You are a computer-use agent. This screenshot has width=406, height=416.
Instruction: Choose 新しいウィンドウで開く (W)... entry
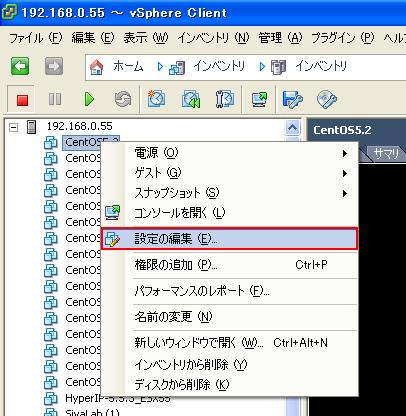pyautogui.click(x=229, y=343)
